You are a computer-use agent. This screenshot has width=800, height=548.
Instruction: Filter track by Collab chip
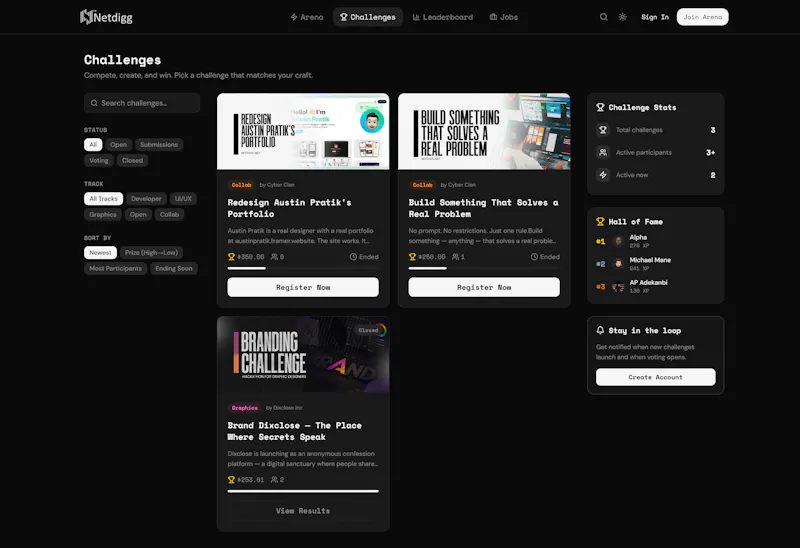pos(169,215)
